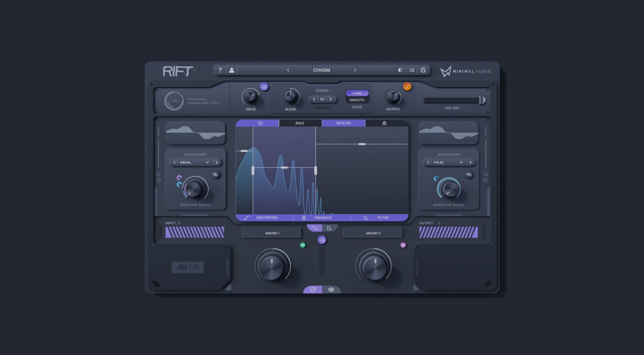Save the preset using the disk icon
This screenshot has height=355, width=644.
pyautogui.click(x=423, y=70)
